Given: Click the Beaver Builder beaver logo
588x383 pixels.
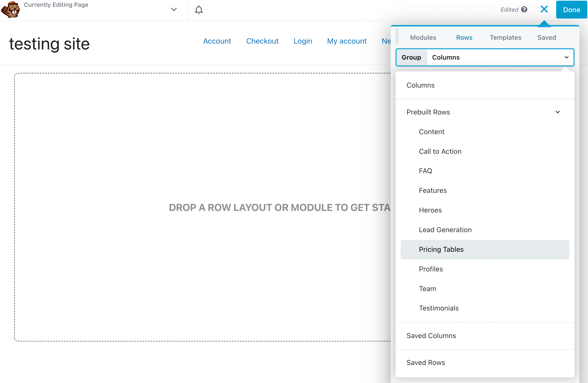Looking at the screenshot, I should point(10,10).
